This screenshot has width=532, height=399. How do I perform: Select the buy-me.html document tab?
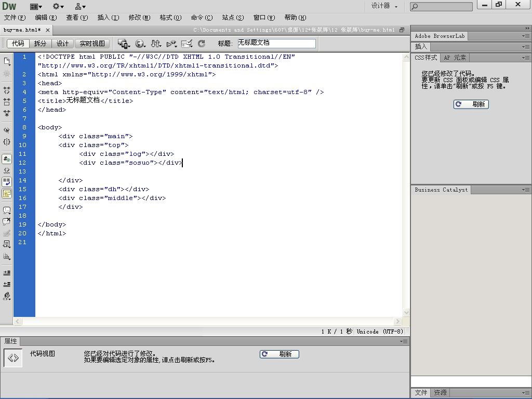pyautogui.click(x=22, y=30)
